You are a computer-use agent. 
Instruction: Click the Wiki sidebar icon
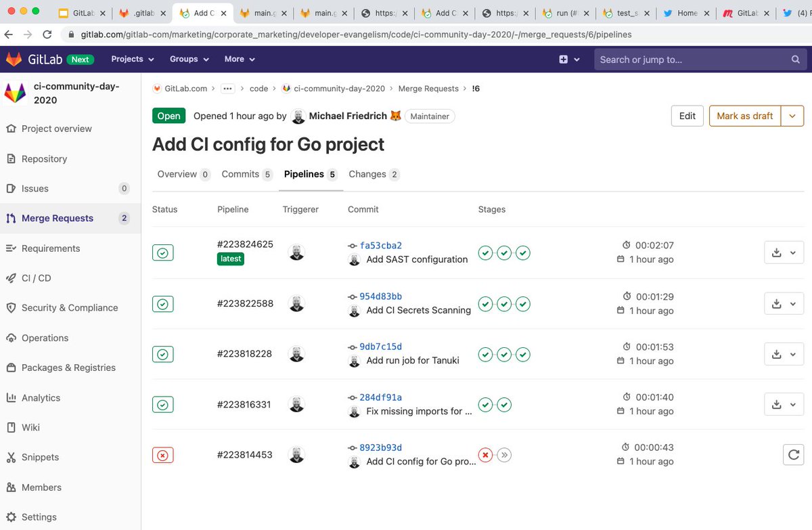(x=11, y=428)
